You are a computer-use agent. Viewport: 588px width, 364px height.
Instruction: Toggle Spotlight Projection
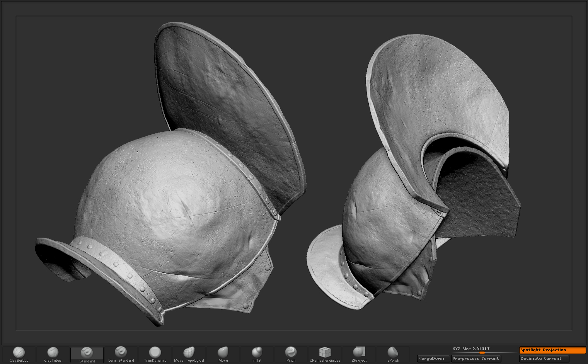tap(553, 350)
